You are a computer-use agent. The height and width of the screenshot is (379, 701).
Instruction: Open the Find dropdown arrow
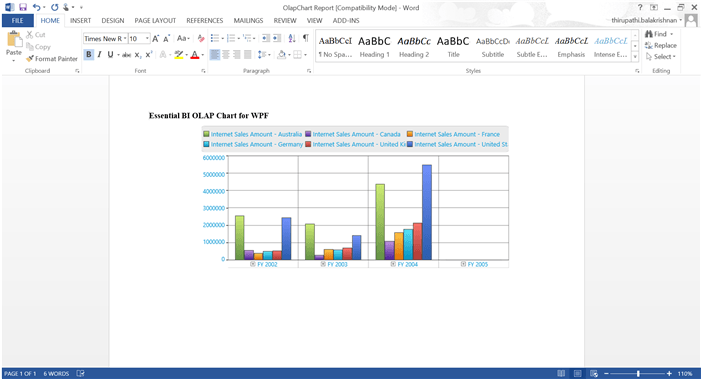(x=671, y=34)
